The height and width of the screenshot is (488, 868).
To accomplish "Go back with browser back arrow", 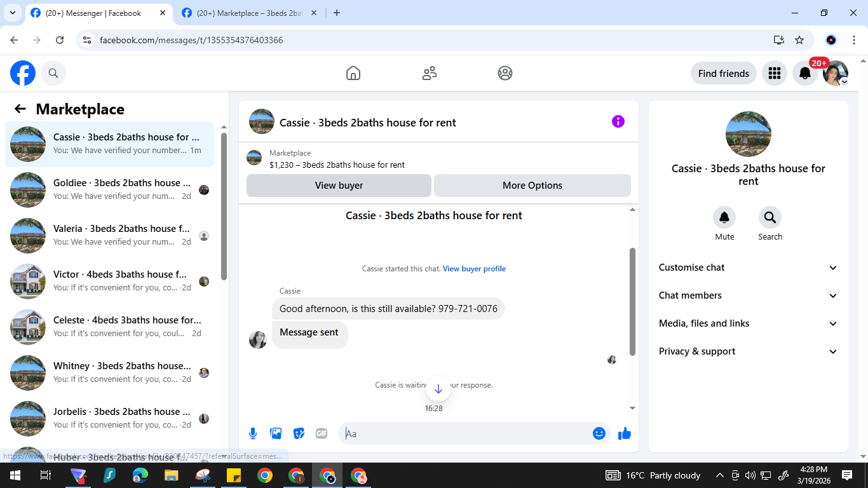I will point(15,40).
